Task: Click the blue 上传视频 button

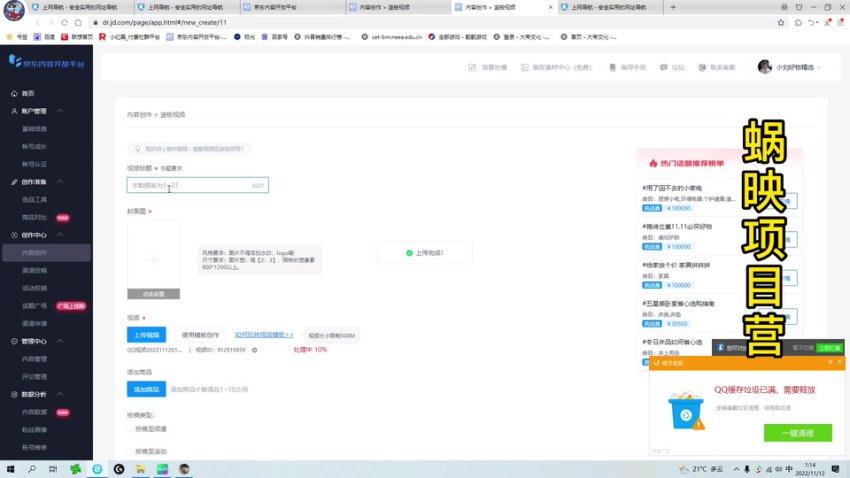Action: (146, 335)
